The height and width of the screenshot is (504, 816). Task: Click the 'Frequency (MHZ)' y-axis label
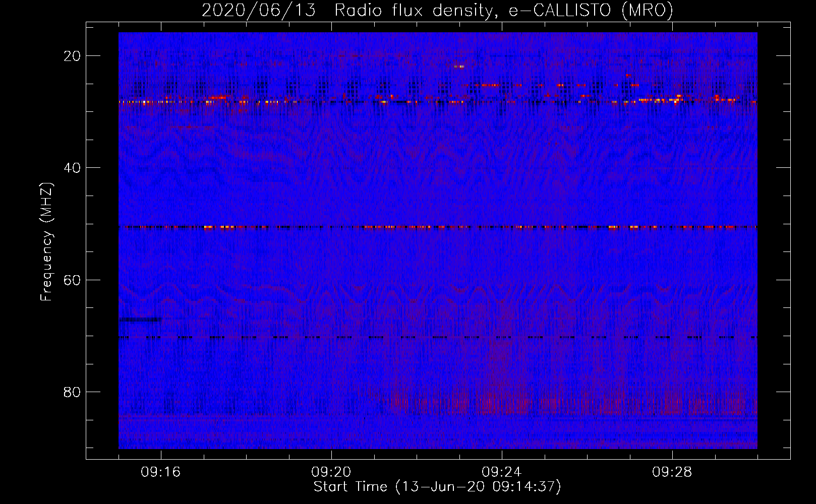click(46, 242)
